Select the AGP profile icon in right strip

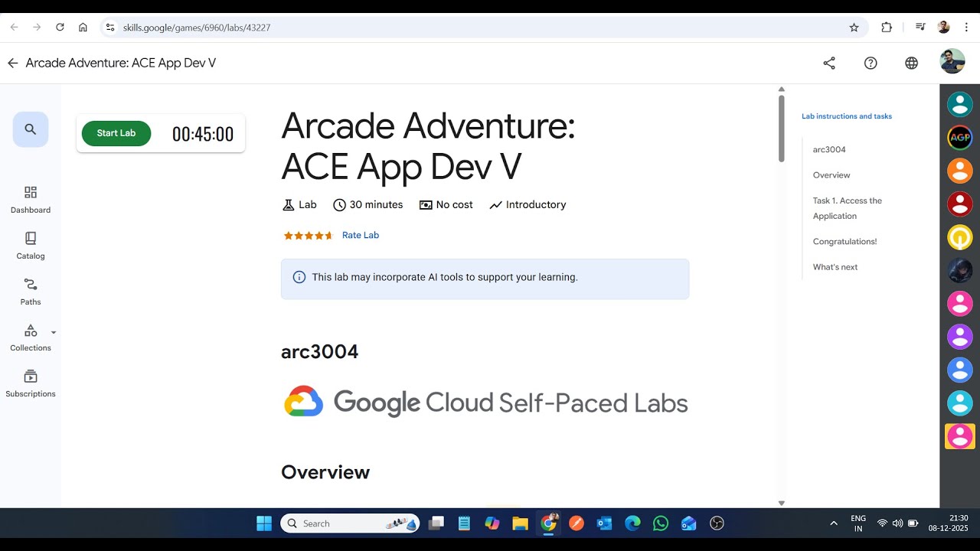click(960, 137)
